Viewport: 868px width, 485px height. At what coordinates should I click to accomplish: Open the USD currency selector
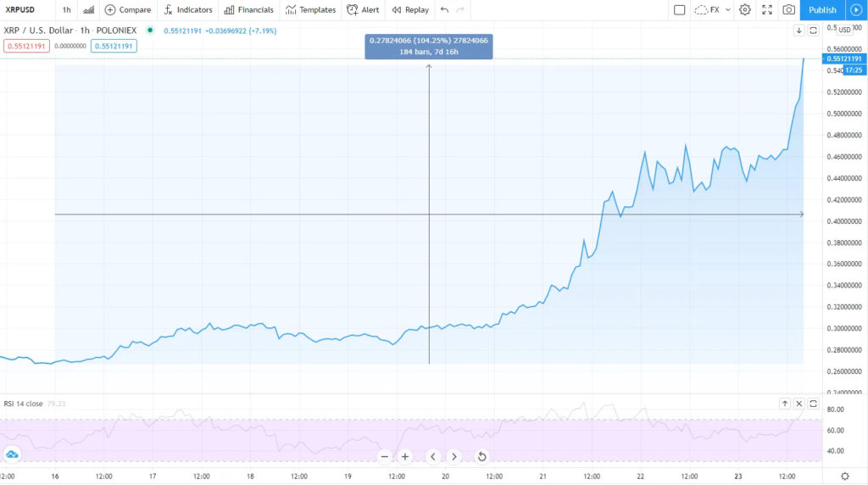[x=845, y=30]
